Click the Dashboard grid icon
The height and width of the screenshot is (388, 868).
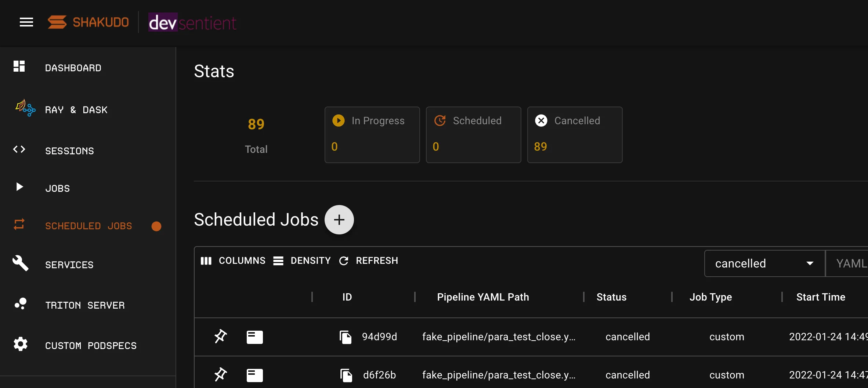(19, 66)
